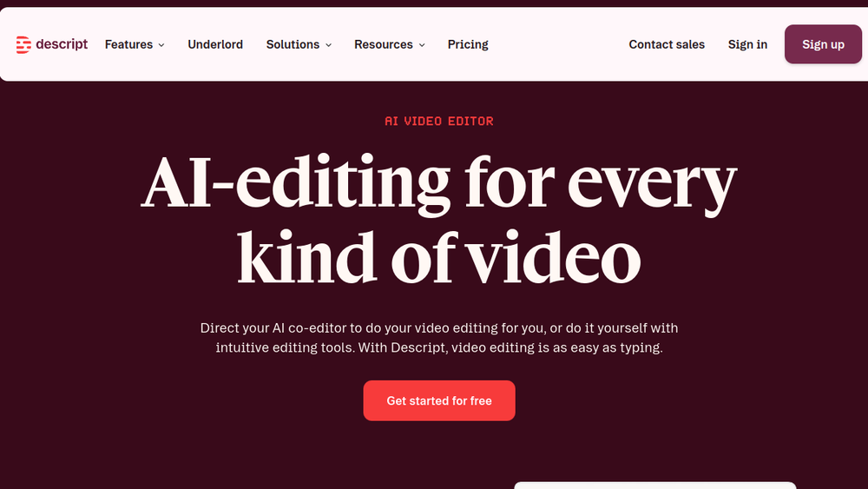Click the Descript logo icon
This screenshot has height=489, width=868.
(23, 44)
